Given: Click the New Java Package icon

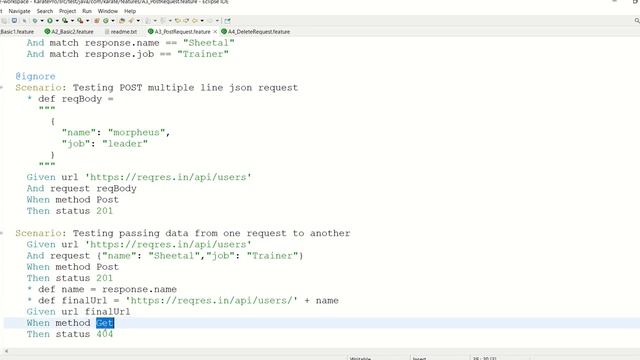Looking at the screenshot, I should pyautogui.click(x=96, y=20).
